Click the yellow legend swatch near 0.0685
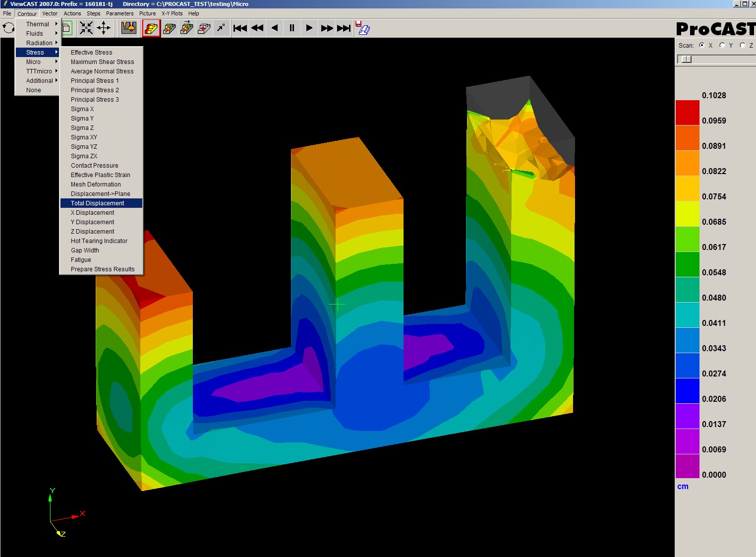The height and width of the screenshot is (557, 756). click(688, 214)
